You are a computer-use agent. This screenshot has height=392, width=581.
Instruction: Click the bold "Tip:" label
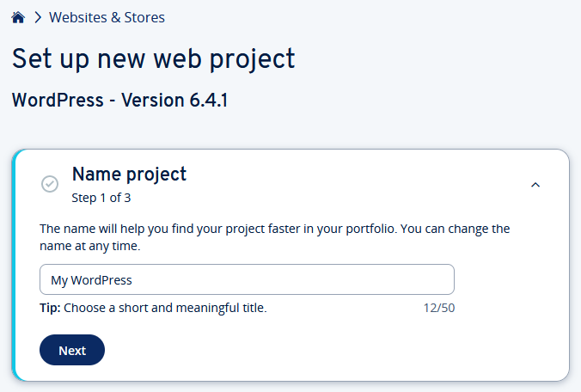pos(50,307)
